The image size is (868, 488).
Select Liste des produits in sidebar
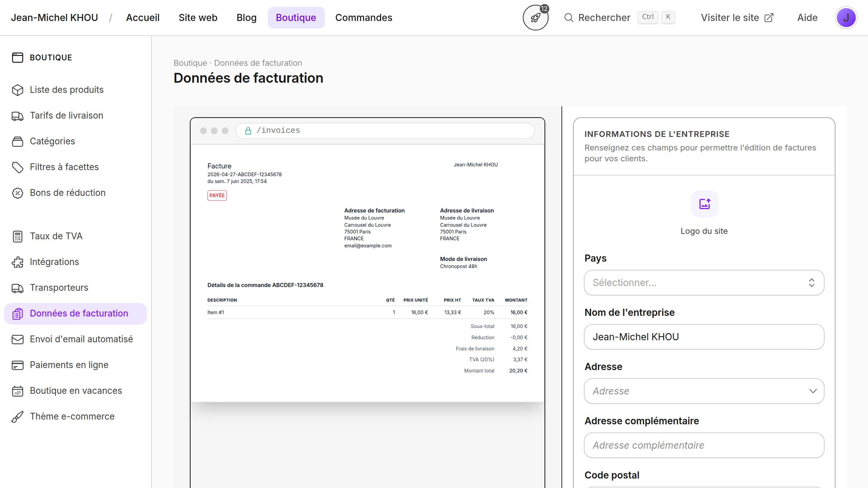pyautogui.click(x=66, y=90)
